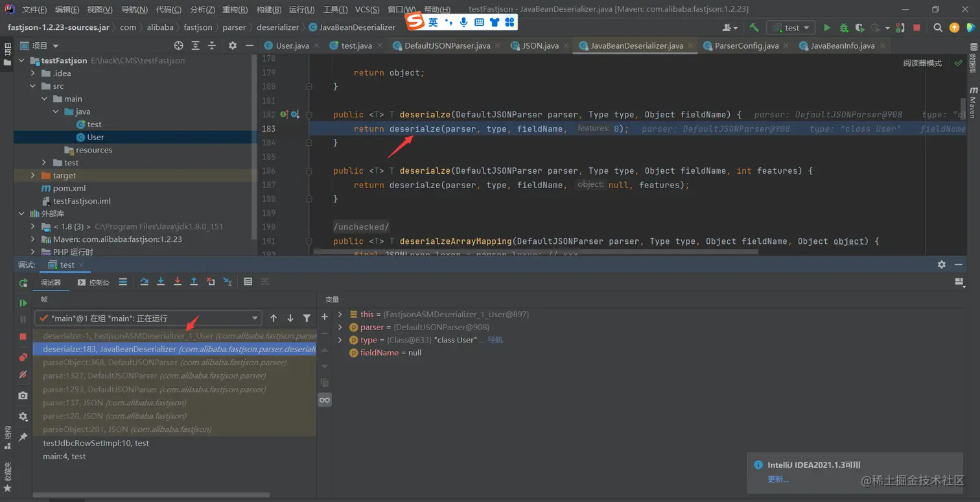Click Run to Cursor debug icon
Image resolution: width=980 pixels, height=502 pixels.
point(227,281)
